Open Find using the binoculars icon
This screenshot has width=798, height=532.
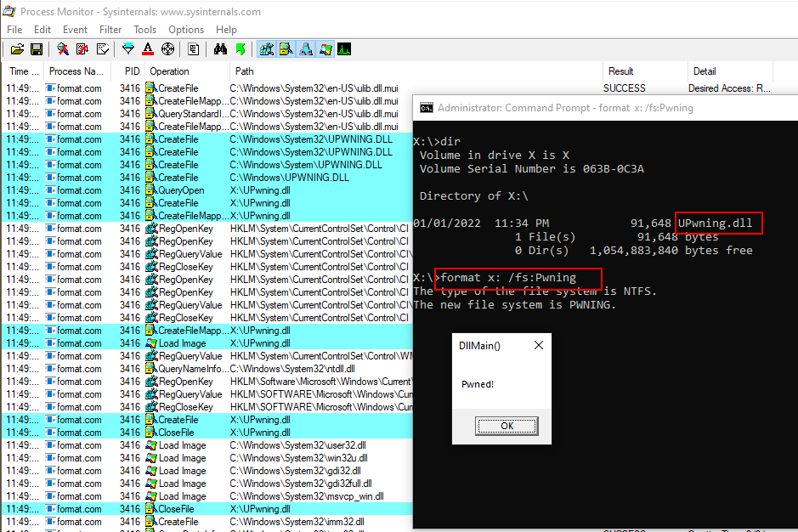(x=220, y=49)
